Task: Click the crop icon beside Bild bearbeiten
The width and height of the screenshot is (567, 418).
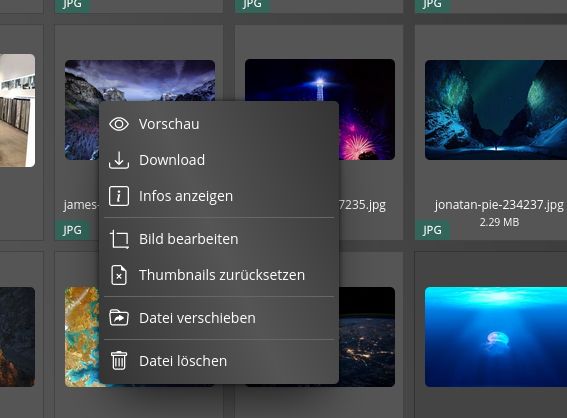Action: coord(119,239)
